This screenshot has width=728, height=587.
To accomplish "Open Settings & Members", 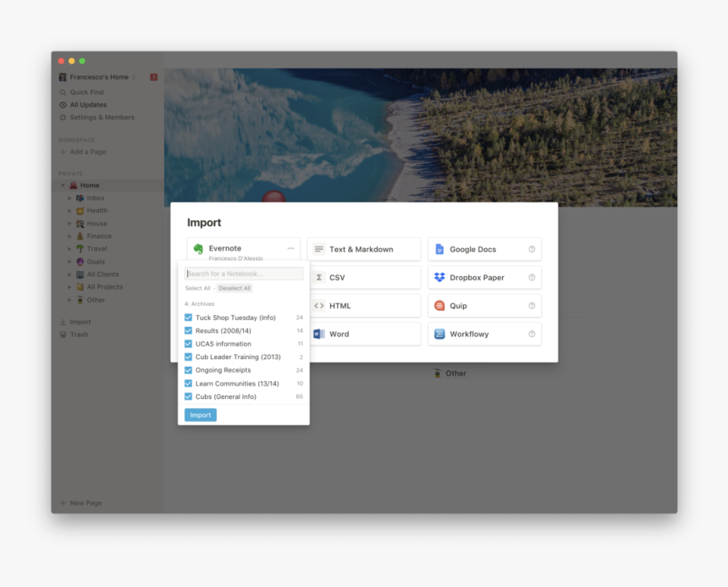I will [x=102, y=118].
